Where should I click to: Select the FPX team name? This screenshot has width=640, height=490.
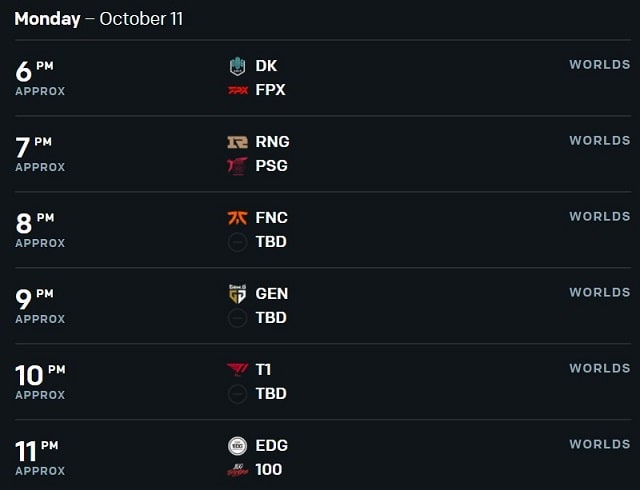coord(270,90)
